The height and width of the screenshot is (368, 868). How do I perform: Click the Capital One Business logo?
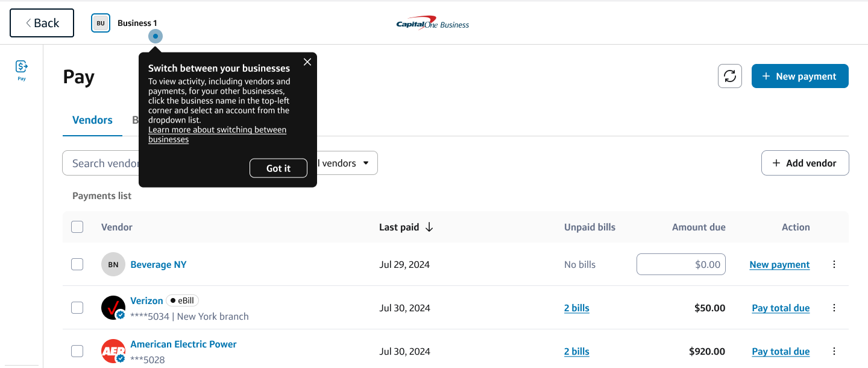[432, 24]
